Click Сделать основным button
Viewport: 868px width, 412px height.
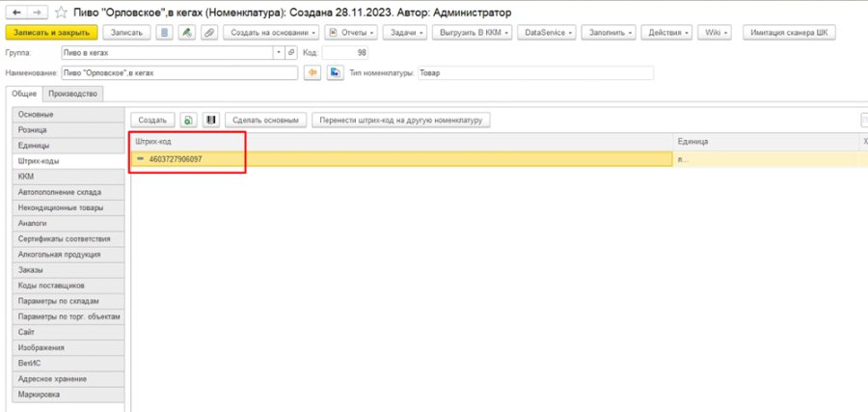(x=266, y=120)
